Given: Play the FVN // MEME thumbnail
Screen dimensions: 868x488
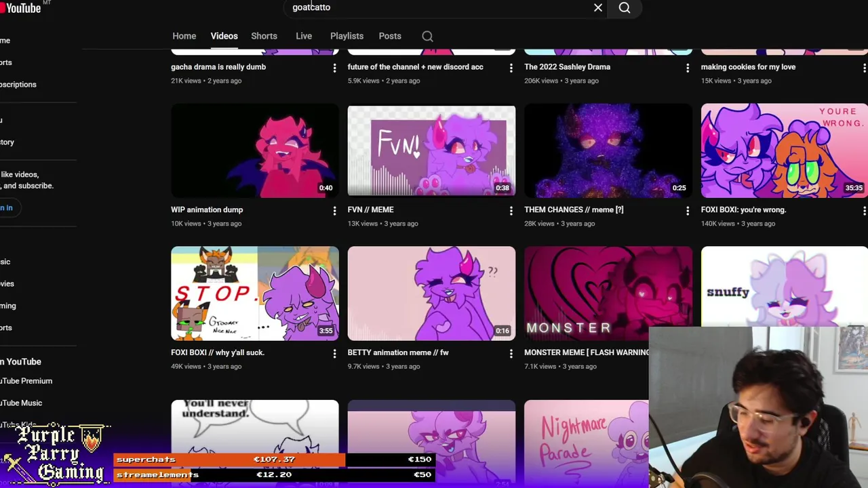Looking at the screenshot, I should point(431,150).
